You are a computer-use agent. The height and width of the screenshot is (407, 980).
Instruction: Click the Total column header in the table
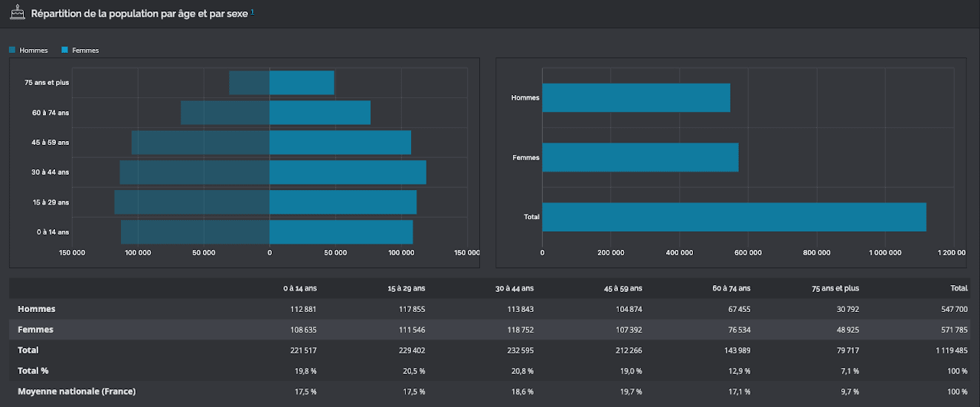[x=959, y=288]
